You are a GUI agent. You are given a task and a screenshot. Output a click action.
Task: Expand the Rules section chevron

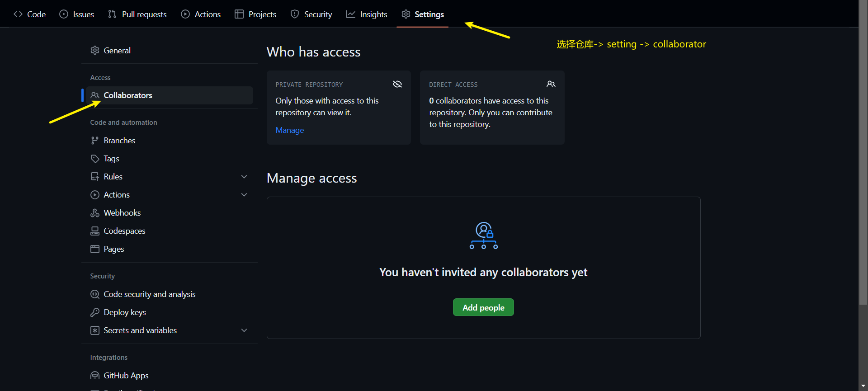(x=244, y=177)
